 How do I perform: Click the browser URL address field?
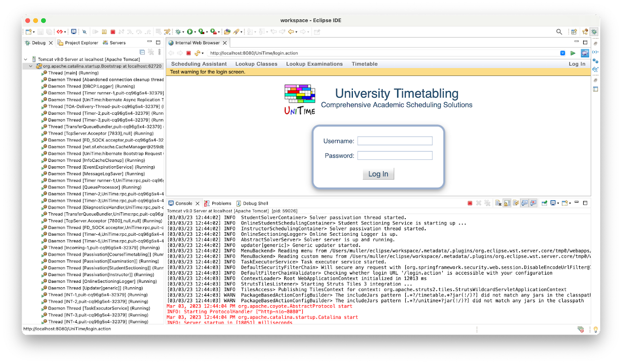pos(383,53)
